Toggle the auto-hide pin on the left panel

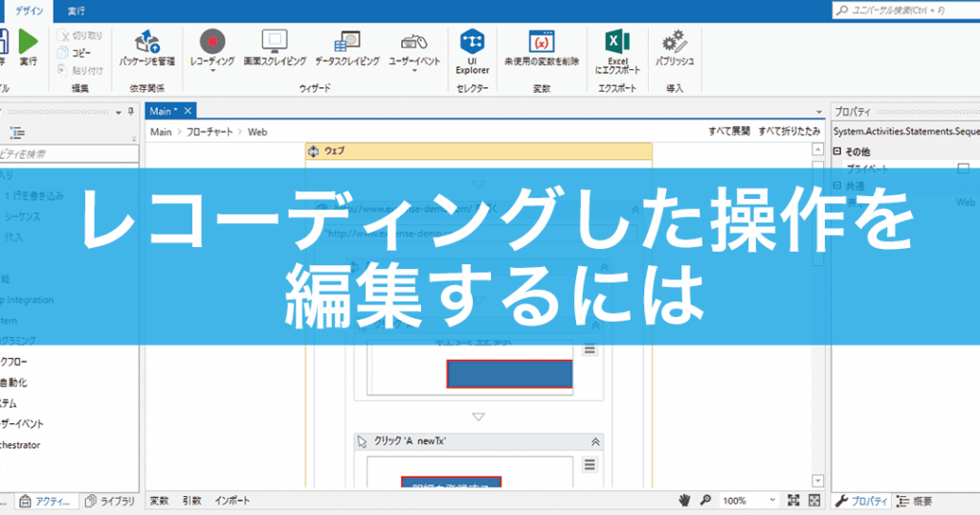pyautogui.click(x=119, y=112)
